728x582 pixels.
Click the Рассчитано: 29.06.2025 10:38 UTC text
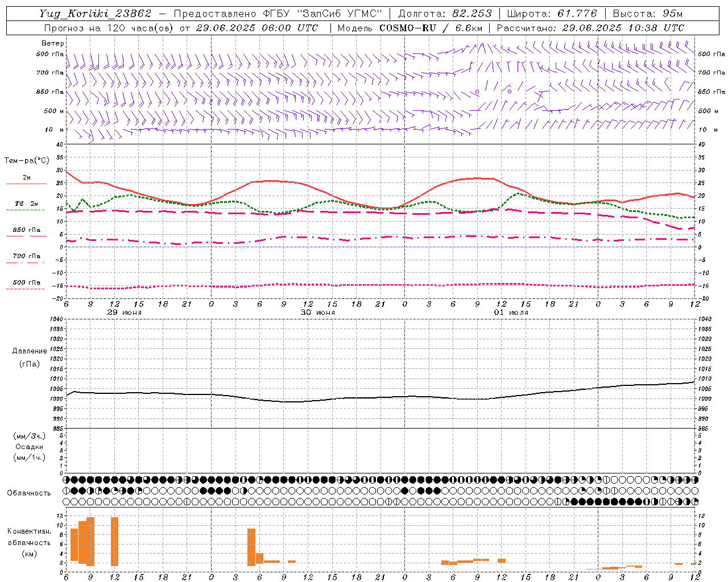590,28
